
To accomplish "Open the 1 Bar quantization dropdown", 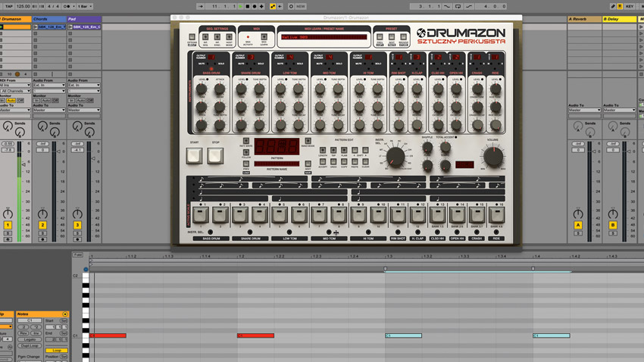I will [85, 7].
